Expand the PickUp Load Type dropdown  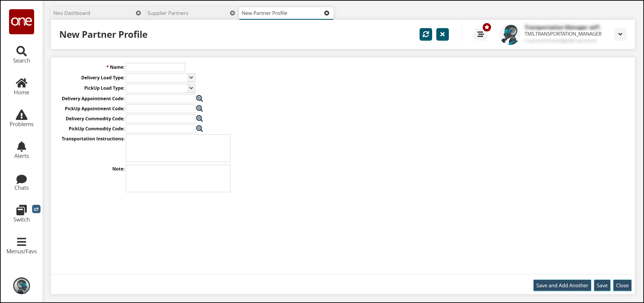191,88
